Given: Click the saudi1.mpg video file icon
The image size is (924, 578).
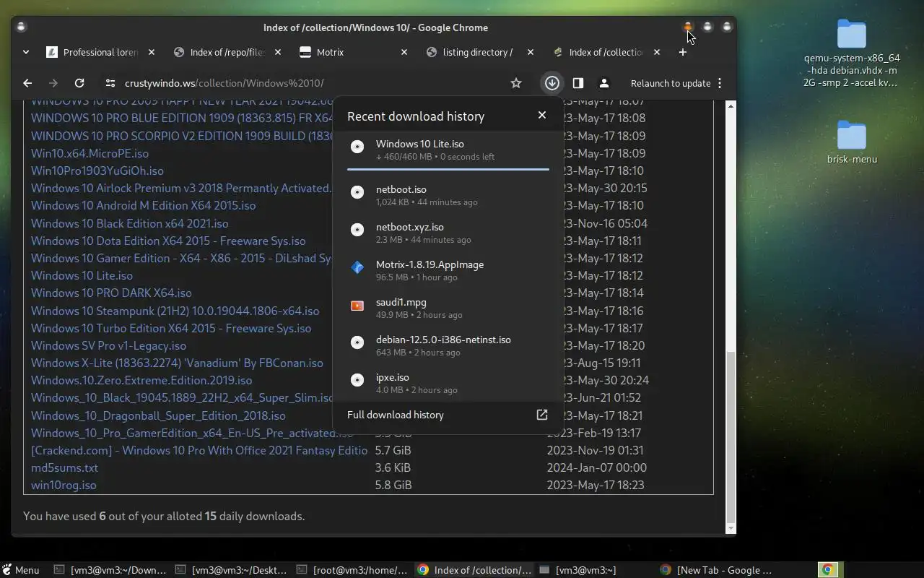Looking at the screenshot, I should click(x=357, y=306).
